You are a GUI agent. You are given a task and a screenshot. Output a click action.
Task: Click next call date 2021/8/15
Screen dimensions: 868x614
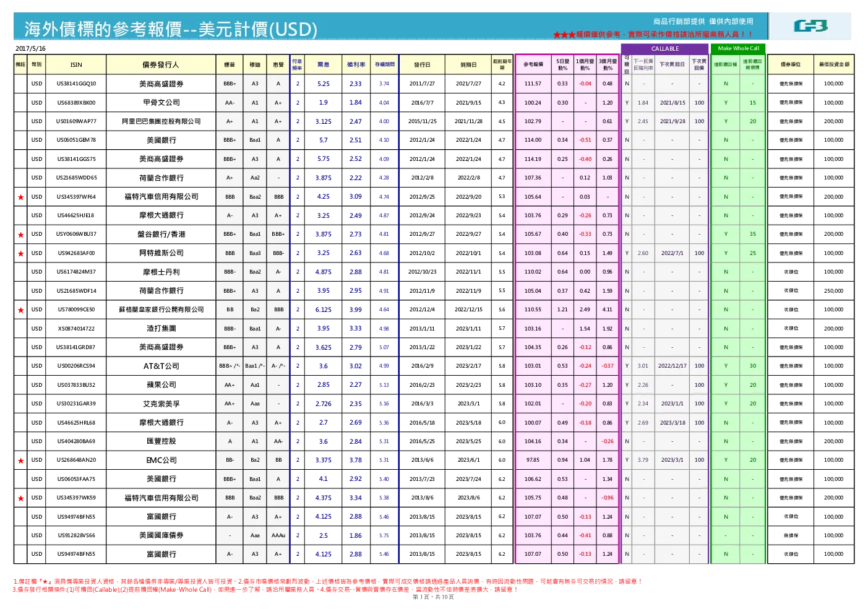[672, 103]
